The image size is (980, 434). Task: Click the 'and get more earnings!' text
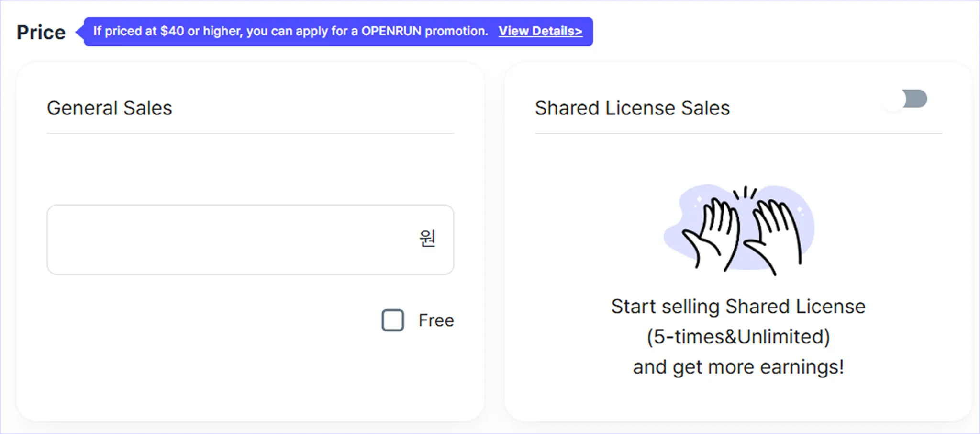(738, 367)
